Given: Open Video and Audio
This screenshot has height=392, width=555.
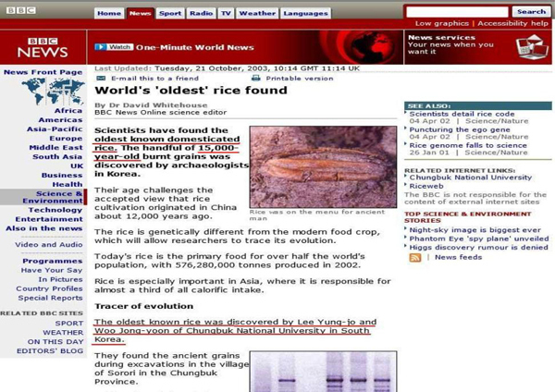Looking at the screenshot, I should coord(49,244).
